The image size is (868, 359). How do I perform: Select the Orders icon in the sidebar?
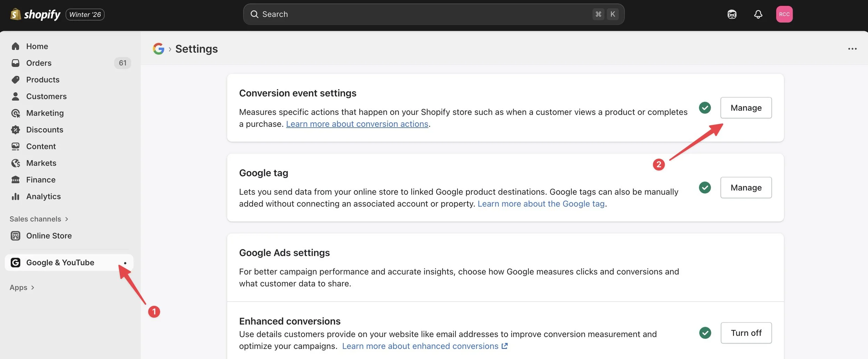point(16,63)
